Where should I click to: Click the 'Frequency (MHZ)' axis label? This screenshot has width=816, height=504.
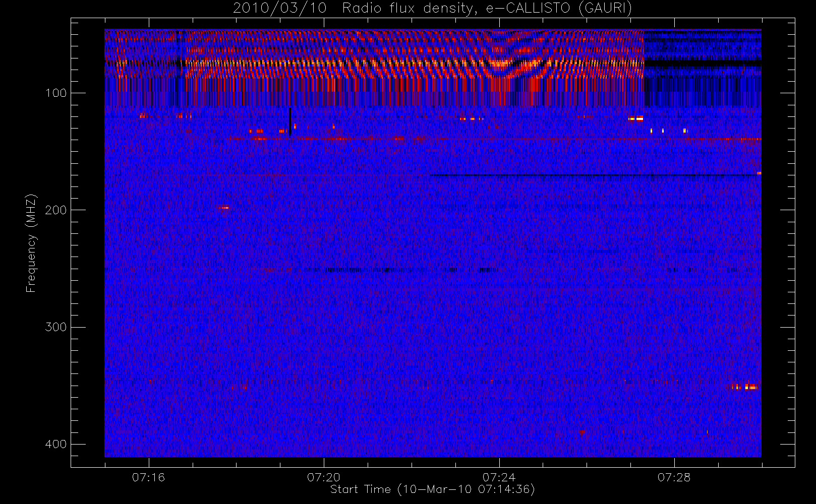click(x=31, y=243)
